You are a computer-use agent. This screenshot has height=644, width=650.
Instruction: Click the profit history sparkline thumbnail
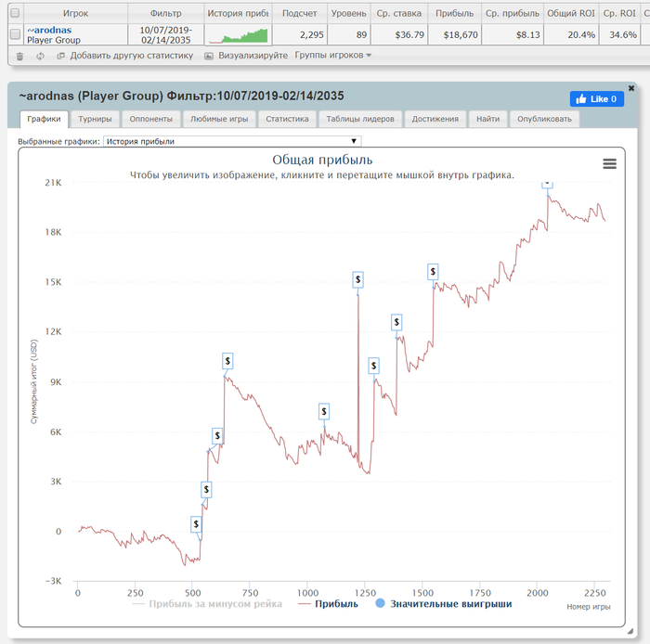click(x=239, y=35)
